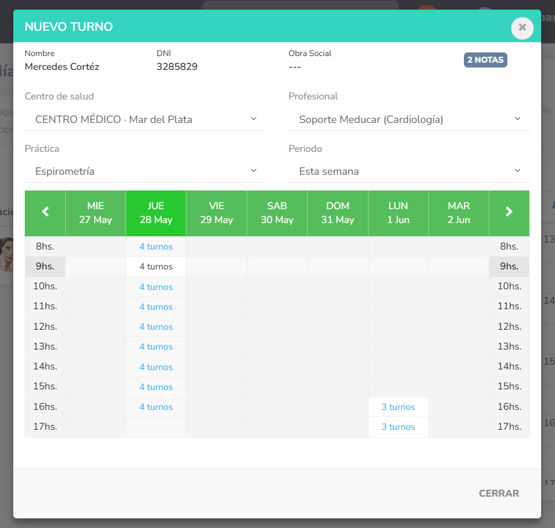Expand the Centro de salud dropdown
Image resolution: width=555 pixels, height=528 pixels.
click(x=145, y=119)
